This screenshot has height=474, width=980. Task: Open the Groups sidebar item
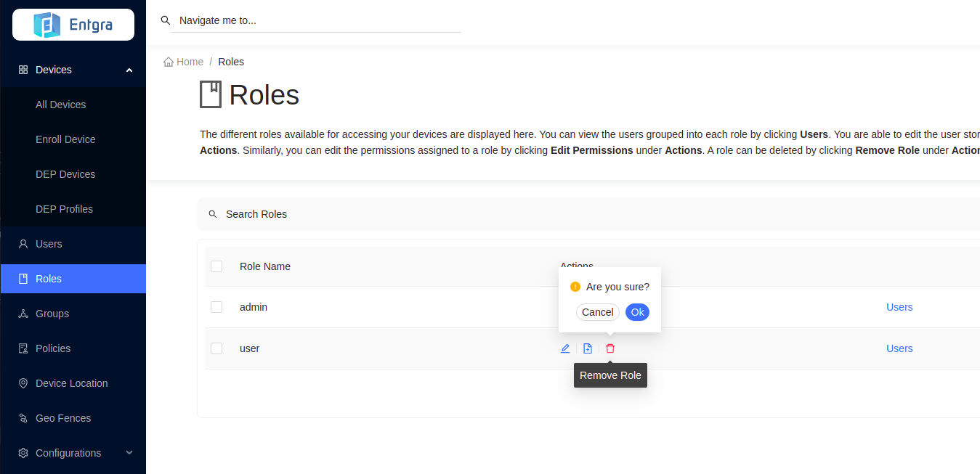click(x=52, y=314)
